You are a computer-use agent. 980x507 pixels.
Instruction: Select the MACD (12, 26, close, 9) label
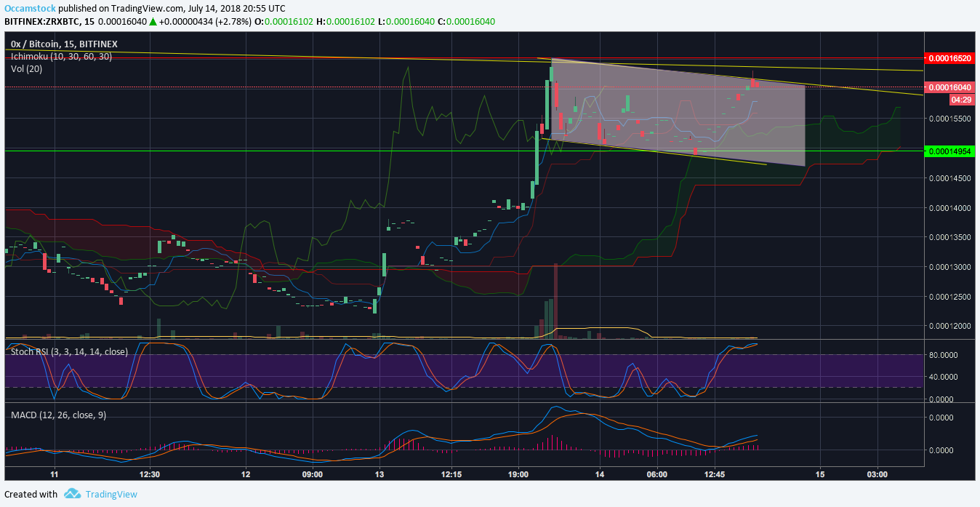[58, 415]
